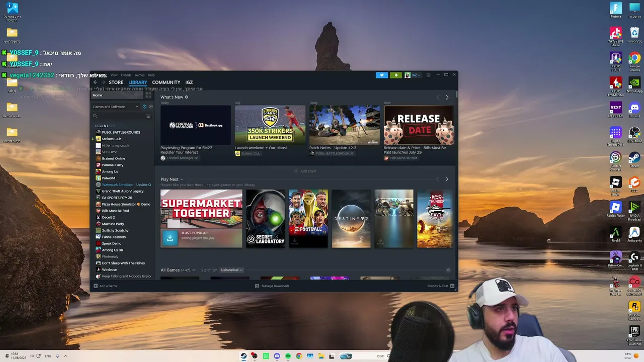Open the View menu

click(114, 75)
